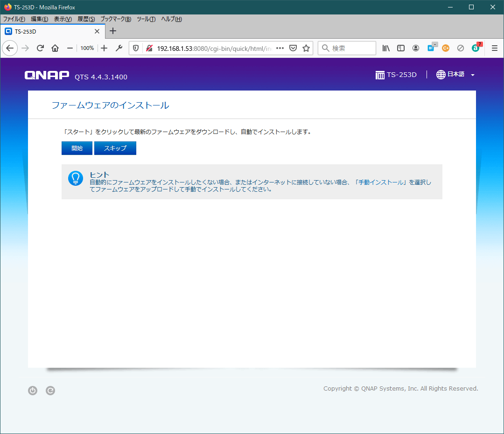
Task: Open the Library bookshelf icon
Action: pyautogui.click(x=386, y=48)
